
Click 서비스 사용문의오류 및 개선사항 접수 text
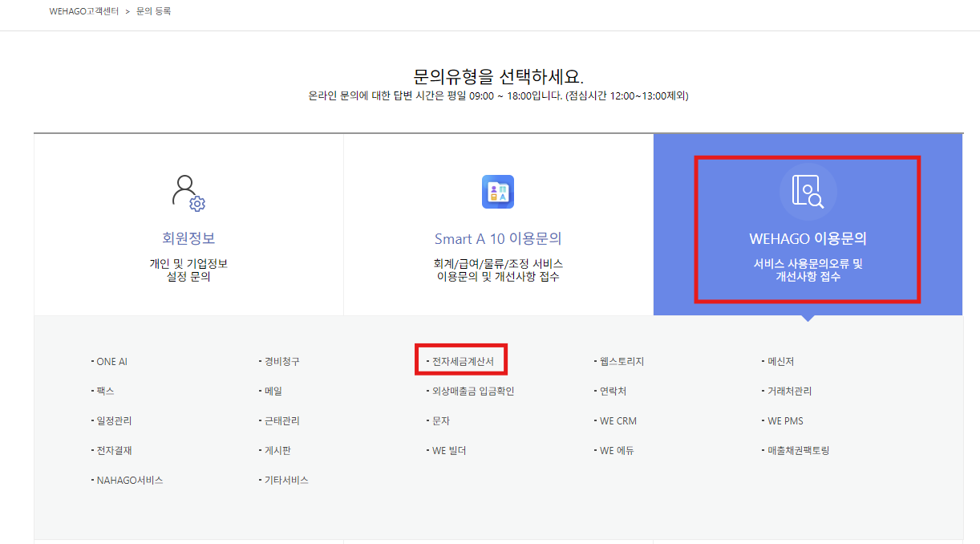[x=808, y=270]
